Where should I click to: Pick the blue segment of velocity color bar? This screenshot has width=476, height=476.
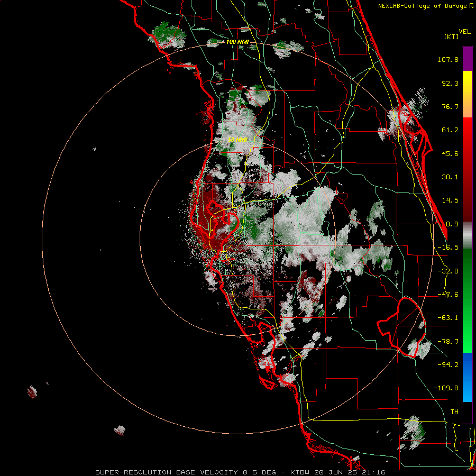coord(467,377)
